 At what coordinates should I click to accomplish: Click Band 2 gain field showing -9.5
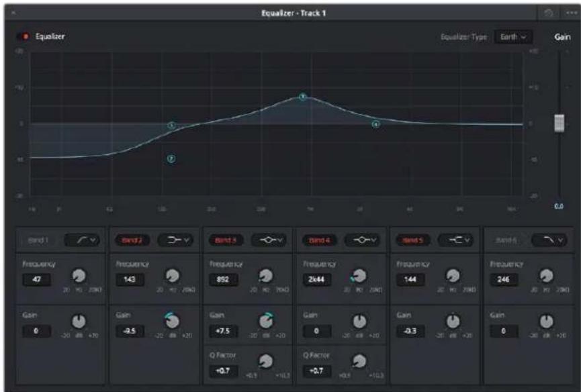(x=130, y=331)
